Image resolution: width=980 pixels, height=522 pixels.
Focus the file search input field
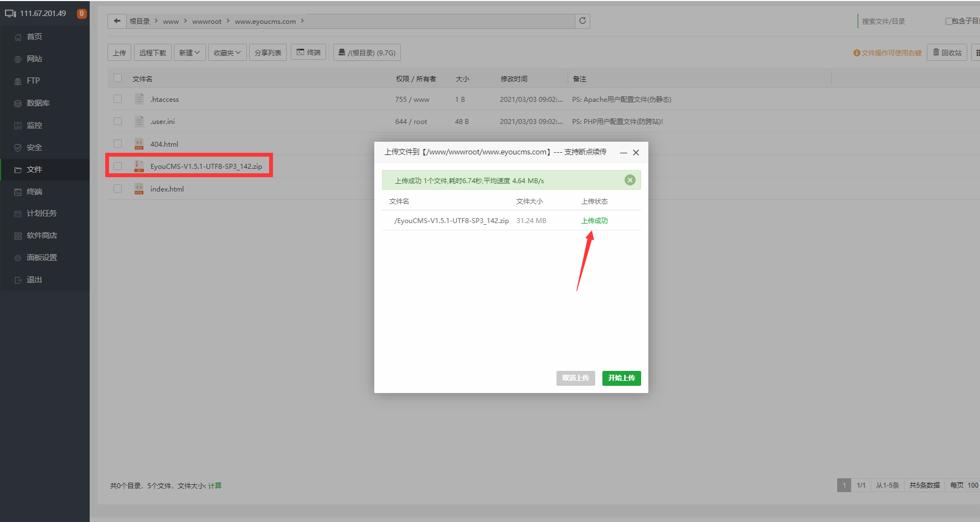pyautogui.click(x=897, y=21)
